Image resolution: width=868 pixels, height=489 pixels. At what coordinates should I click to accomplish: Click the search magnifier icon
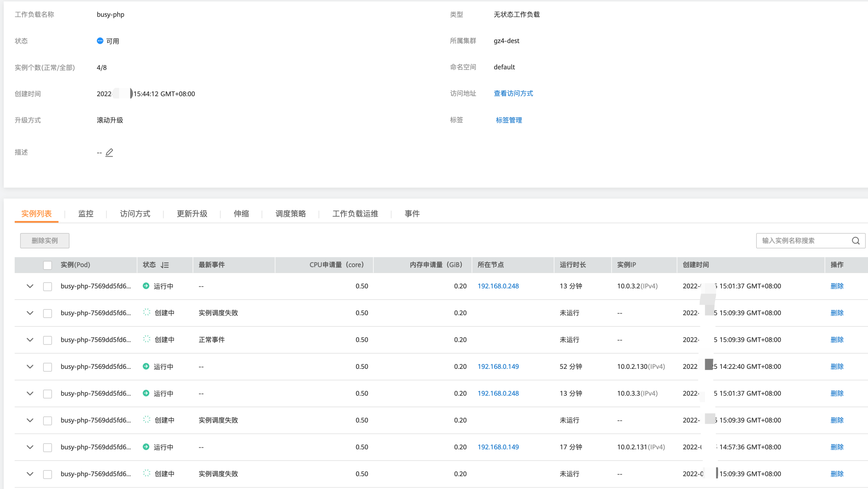(x=855, y=241)
